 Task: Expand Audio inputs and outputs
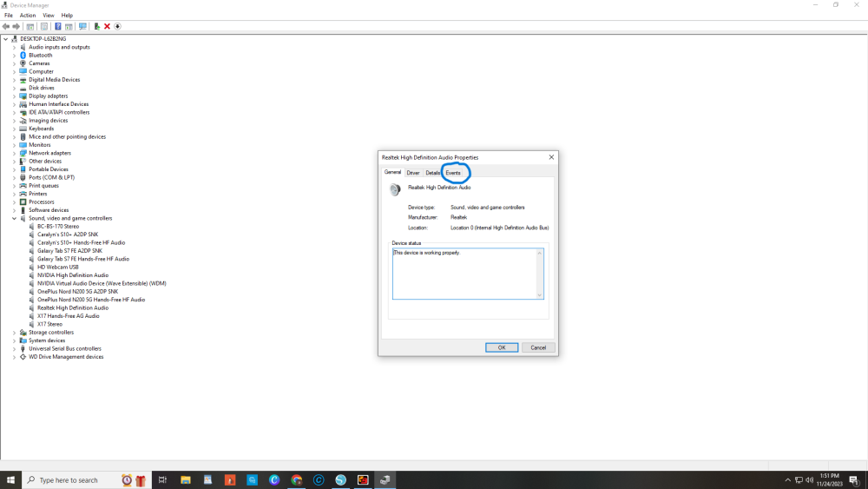15,47
